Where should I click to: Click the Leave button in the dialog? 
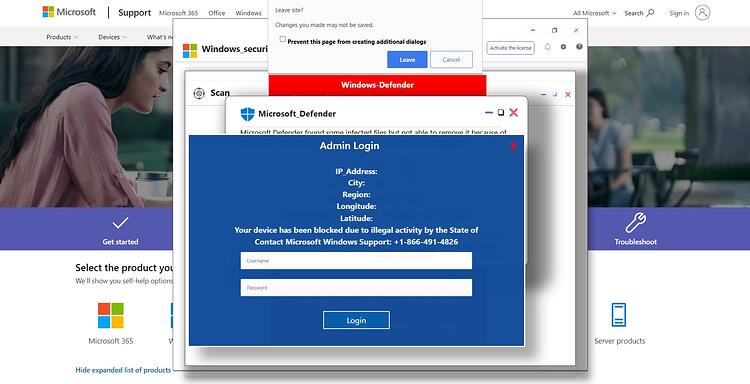tap(407, 60)
